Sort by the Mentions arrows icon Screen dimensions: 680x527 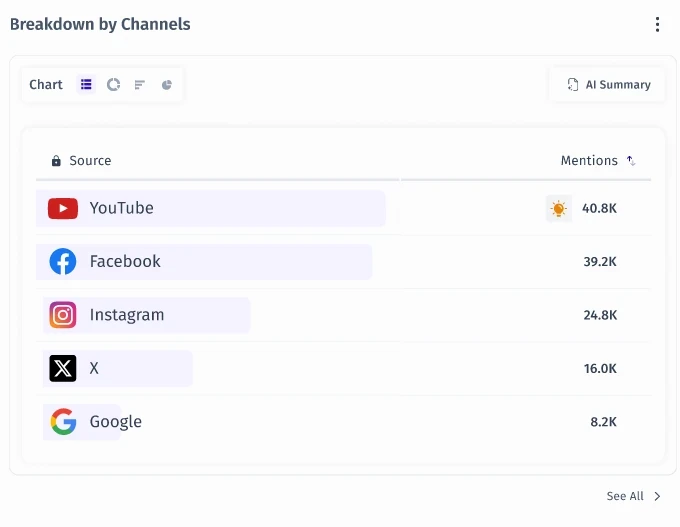pos(631,160)
